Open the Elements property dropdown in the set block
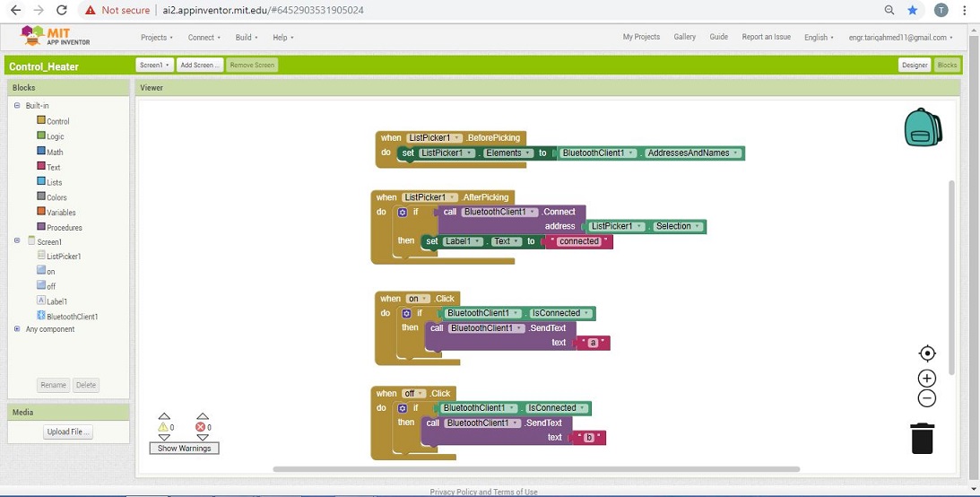 pos(509,153)
